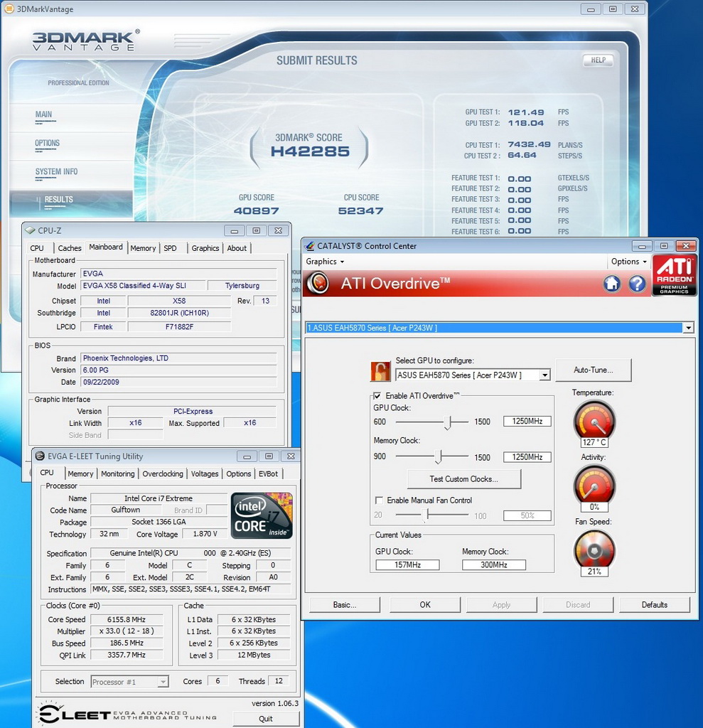
Task: Click the 3DMark Vantage title icon
Action: [x=9, y=9]
